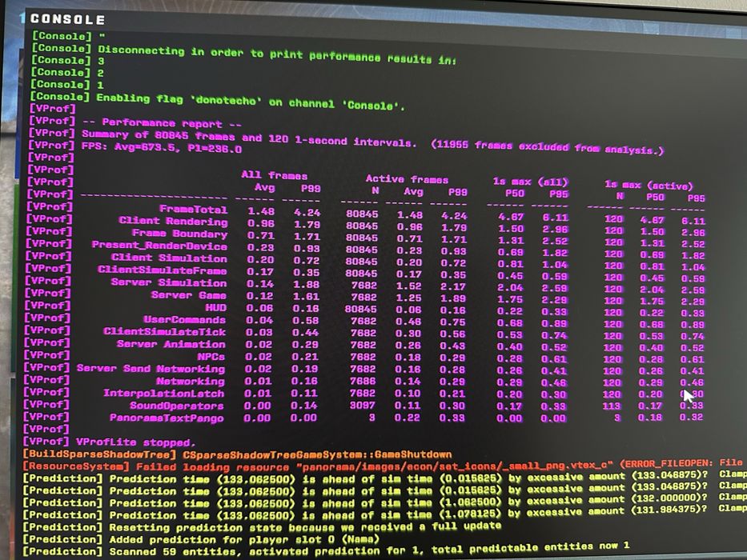The width and height of the screenshot is (747, 560).
Task: Select the Client Rendering row label
Action: (x=173, y=221)
